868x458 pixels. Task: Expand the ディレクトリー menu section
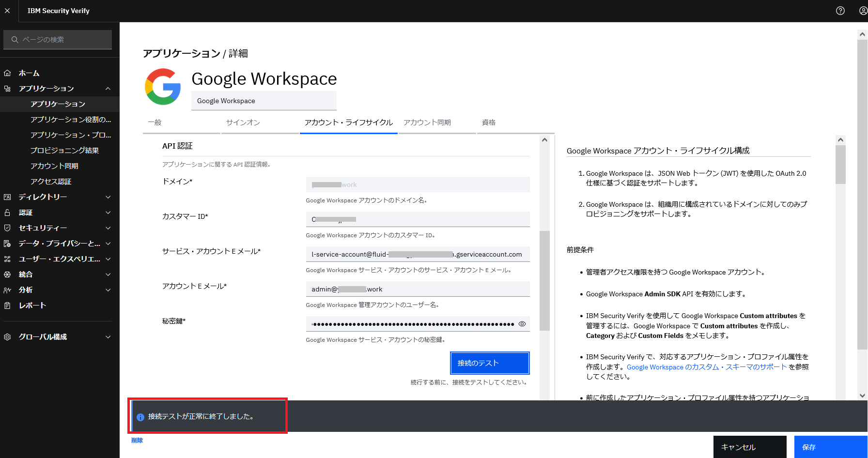(x=108, y=197)
